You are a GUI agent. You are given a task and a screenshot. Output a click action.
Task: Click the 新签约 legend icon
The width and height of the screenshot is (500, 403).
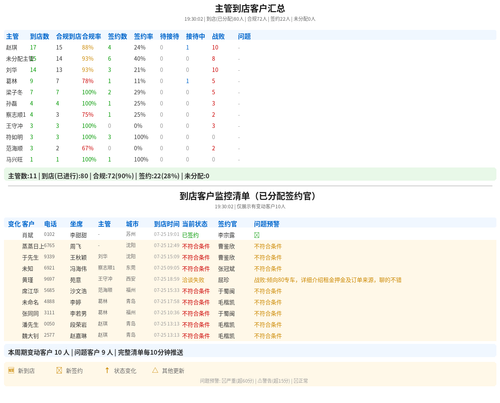[59, 370]
